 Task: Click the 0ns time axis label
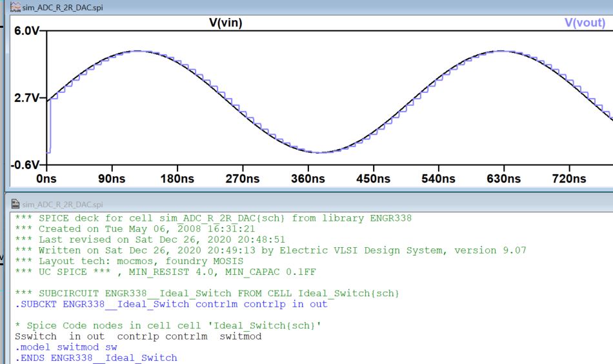pos(46,179)
